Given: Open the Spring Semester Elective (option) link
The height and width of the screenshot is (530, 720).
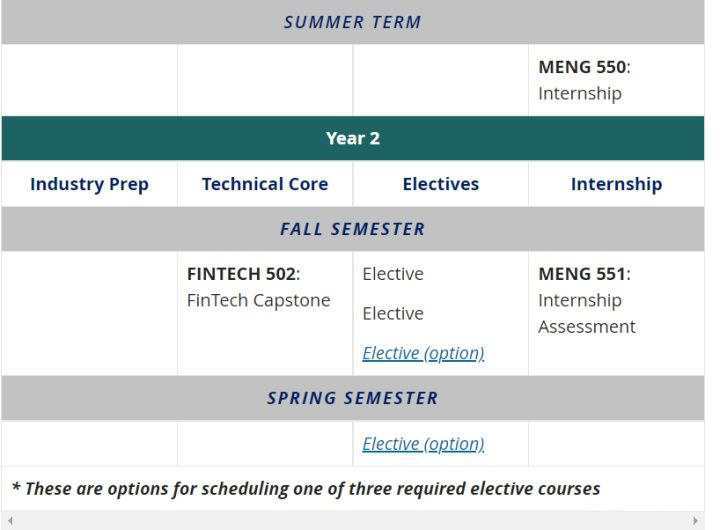Looking at the screenshot, I should [423, 444].
